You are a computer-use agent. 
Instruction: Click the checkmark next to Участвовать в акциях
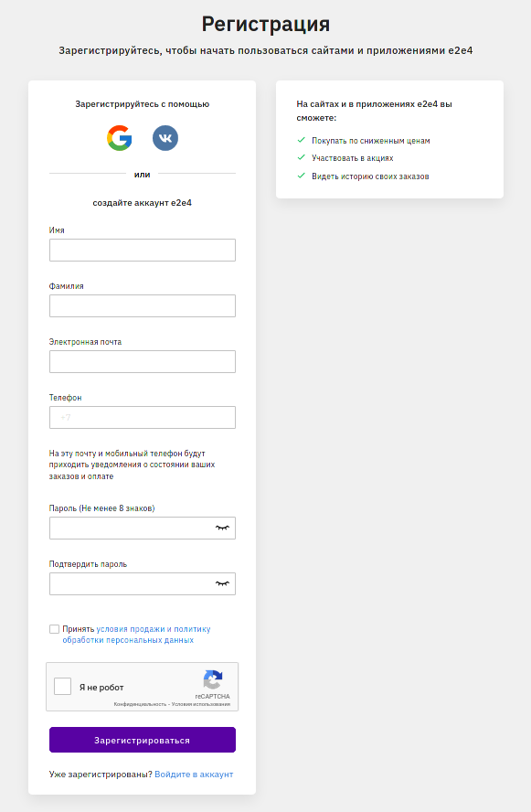tap(302, 157)
